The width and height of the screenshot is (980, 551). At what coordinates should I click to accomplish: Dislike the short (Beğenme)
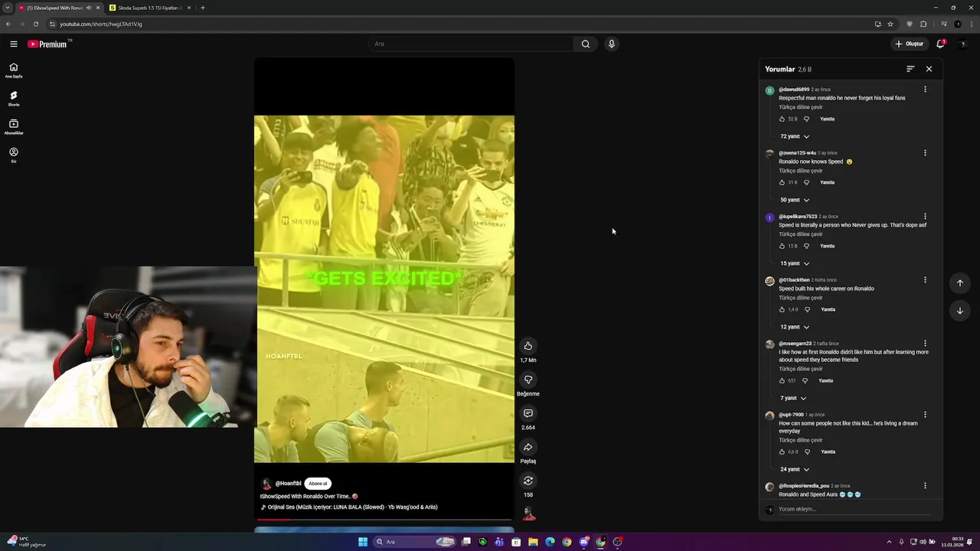[528, 380]
